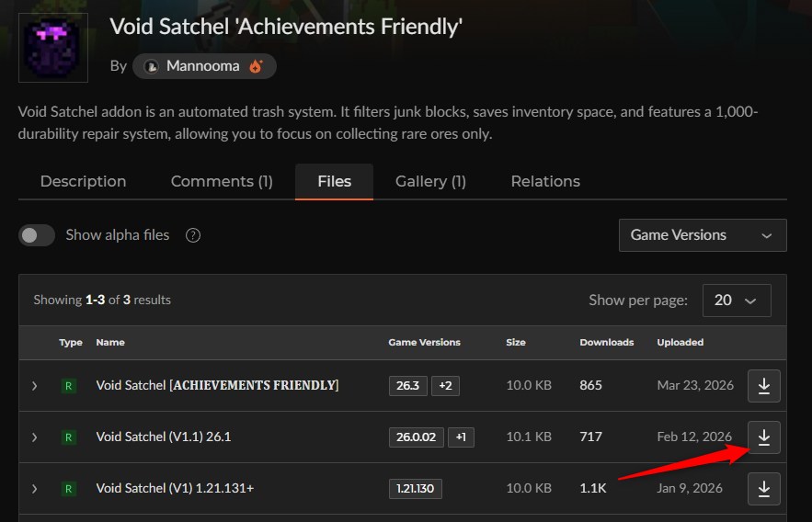
Task: Click the project title Void Satchel 'Achievements Friendly'
Action: tap(286, 27)
